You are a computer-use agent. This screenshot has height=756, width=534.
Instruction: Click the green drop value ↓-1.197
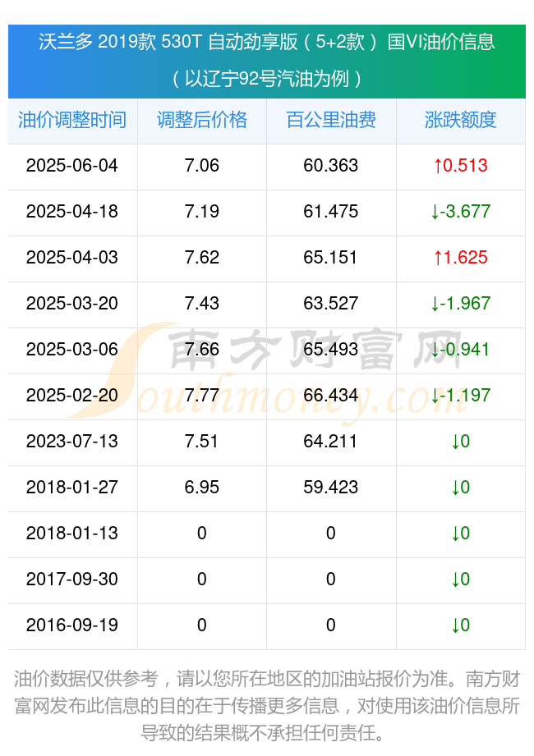click(461, 396)
